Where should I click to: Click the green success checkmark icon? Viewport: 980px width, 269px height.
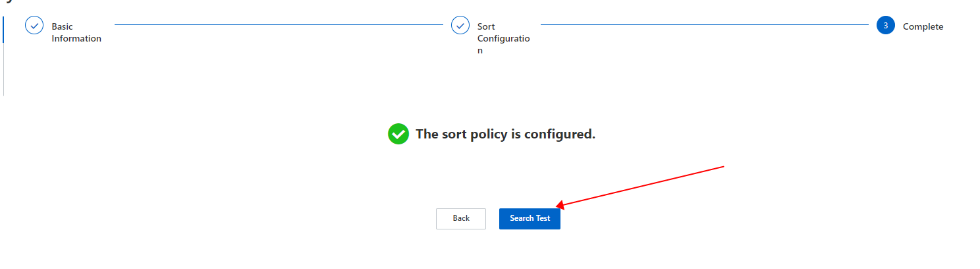(x=398, y=134)
